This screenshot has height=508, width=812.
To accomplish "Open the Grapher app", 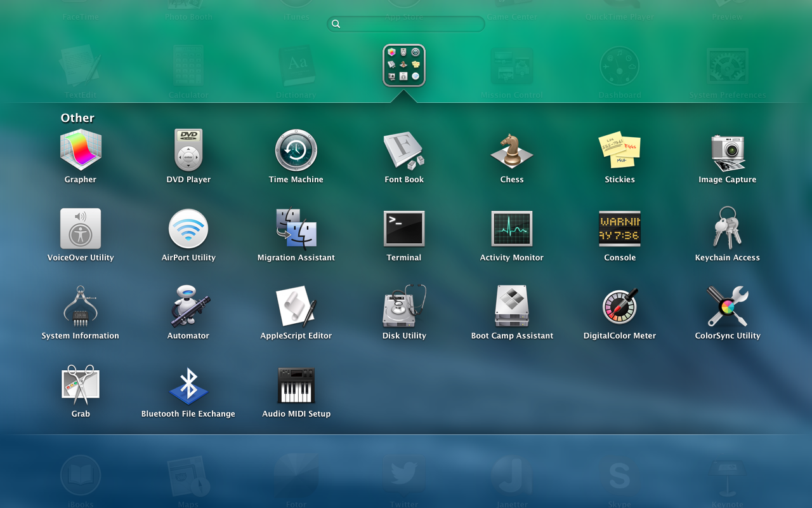I will [x=81, y=150].
